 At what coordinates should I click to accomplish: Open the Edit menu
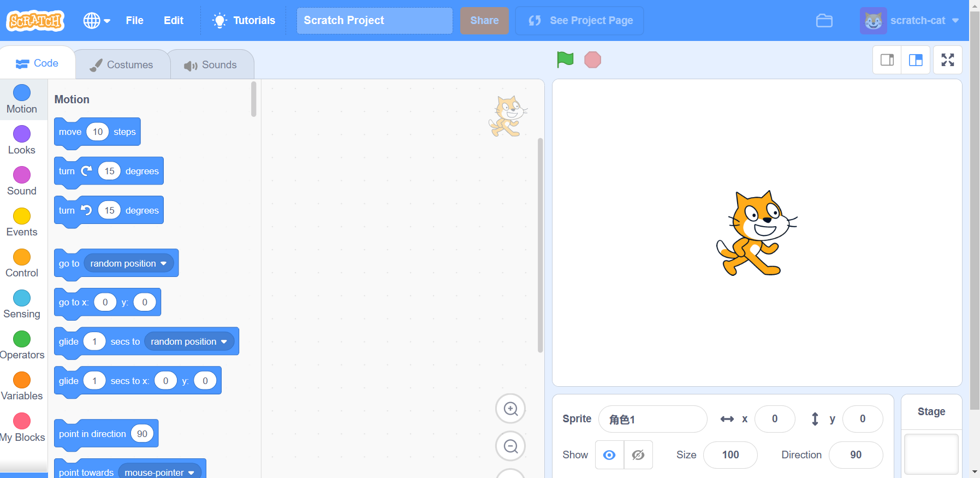click(174, 21)
